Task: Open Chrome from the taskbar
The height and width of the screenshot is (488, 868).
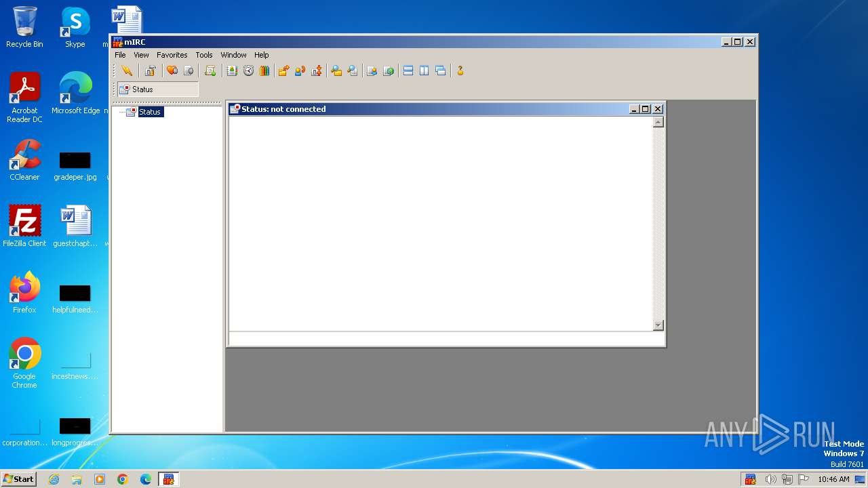Action: click(123, 479)
